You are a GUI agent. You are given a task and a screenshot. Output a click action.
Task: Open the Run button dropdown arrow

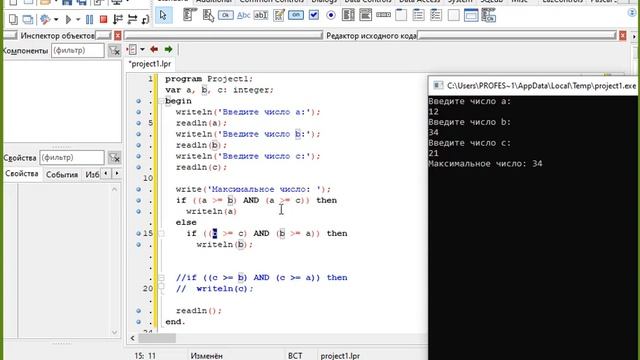point(78,19)
